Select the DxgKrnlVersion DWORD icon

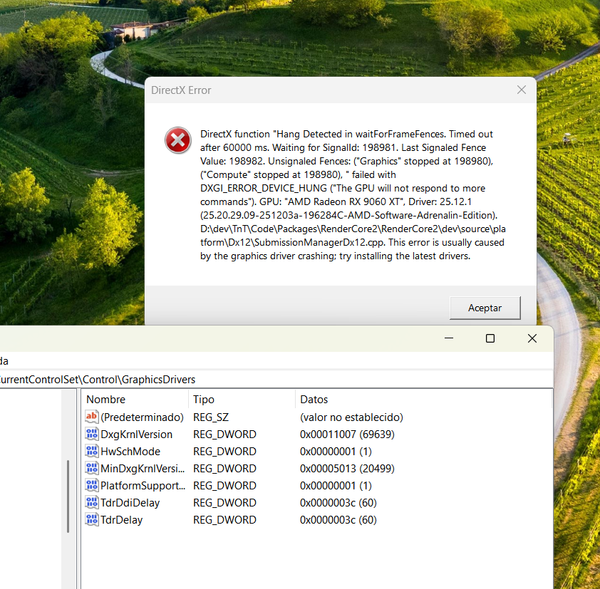point(92,434)
